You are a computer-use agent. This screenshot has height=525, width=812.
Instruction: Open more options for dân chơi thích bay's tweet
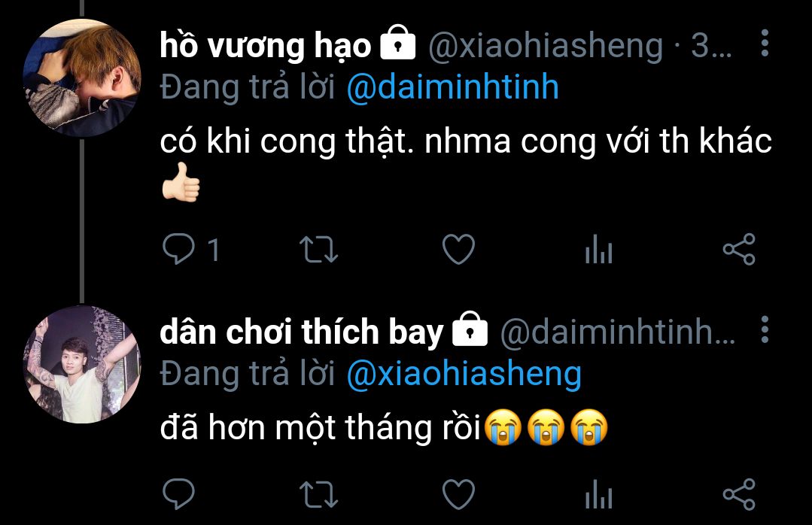(x=765, y=329)
